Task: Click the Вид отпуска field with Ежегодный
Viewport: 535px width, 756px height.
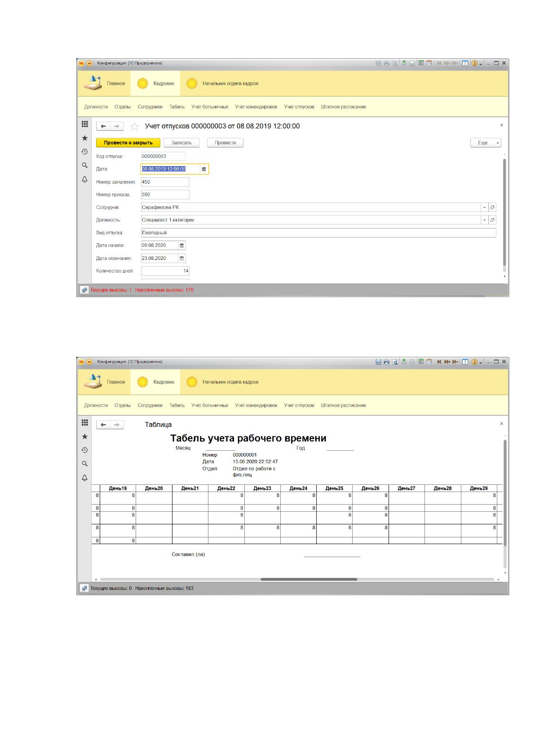Action: (x=318, y=233)
